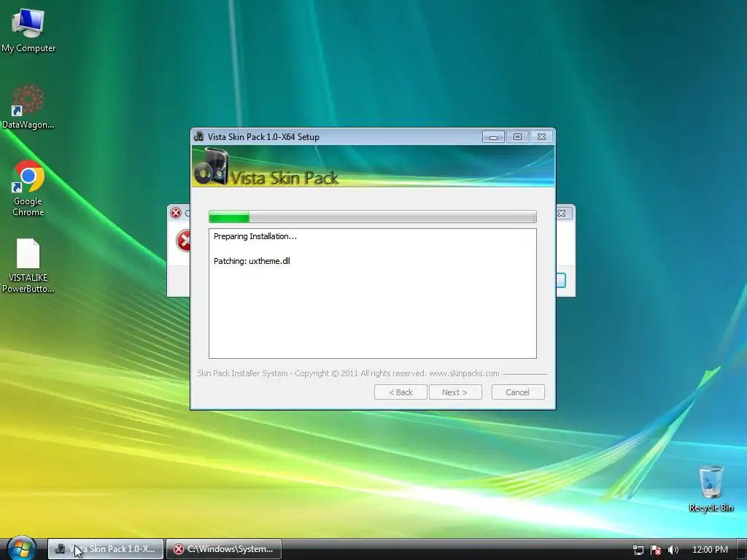The height and width of the screenshot is (560, 747).
Task: Switch to C:\Windows\System taskbar button
Action: (224, 549)
